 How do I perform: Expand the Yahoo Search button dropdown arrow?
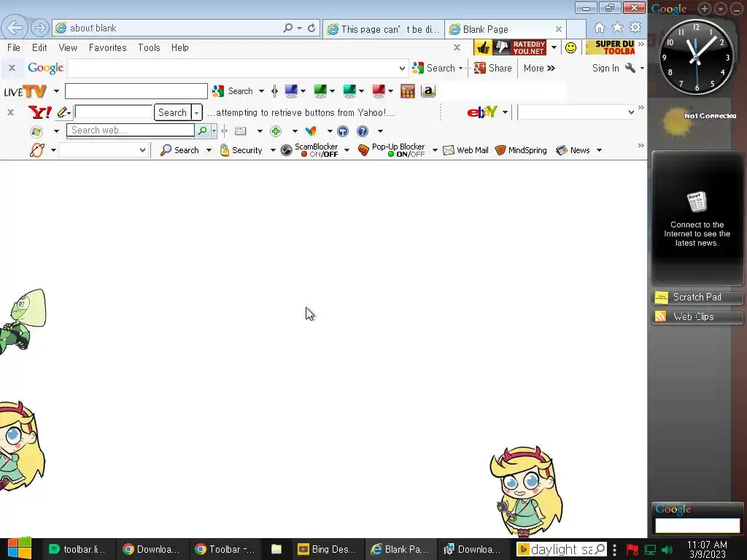pyautogui.click(x=196, y=113)
